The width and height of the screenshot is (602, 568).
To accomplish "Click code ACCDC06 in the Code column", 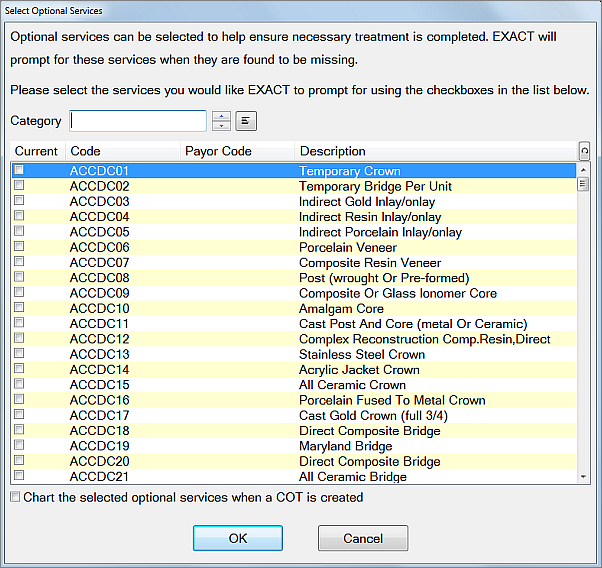I will pyautogui.click(x=99, y=247).
